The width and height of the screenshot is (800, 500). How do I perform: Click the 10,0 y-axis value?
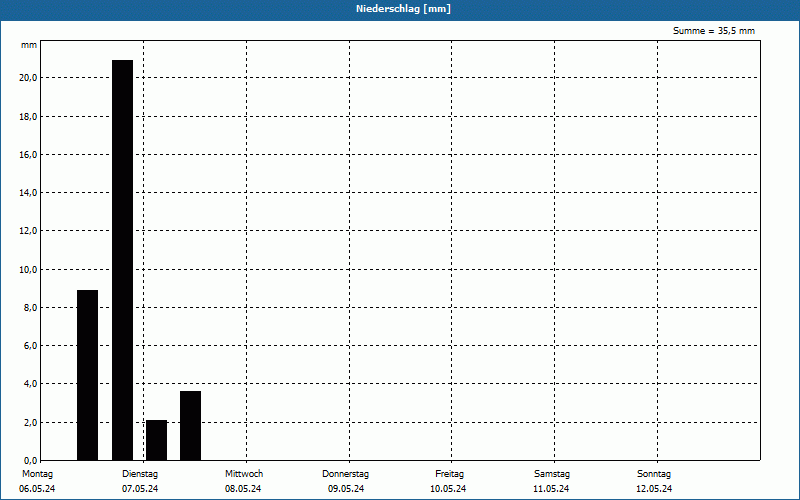(x=28, y=269)
